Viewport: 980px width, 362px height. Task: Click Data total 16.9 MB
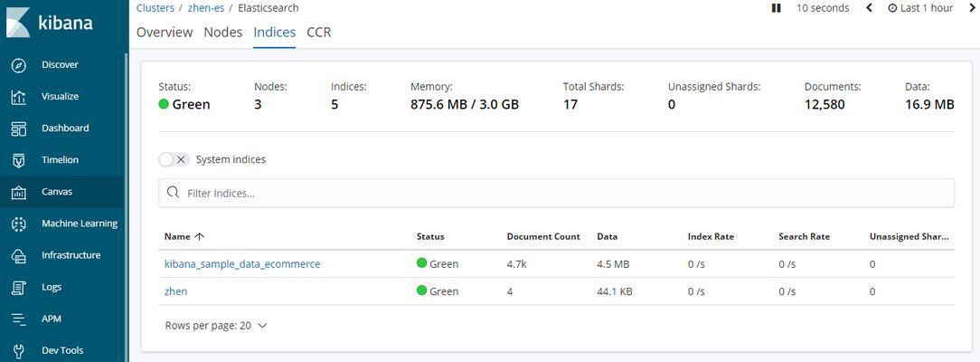coord(929,104)
